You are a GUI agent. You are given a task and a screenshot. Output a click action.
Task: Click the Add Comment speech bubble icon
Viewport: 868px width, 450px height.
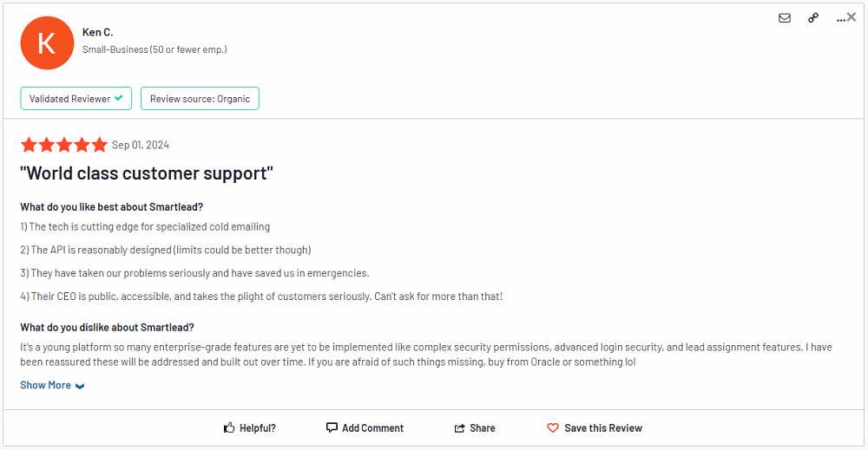332,427
